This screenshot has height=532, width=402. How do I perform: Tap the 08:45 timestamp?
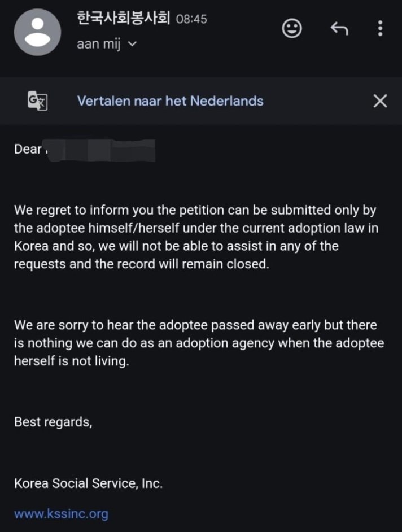pyautogui.click(x=191, y=19)
